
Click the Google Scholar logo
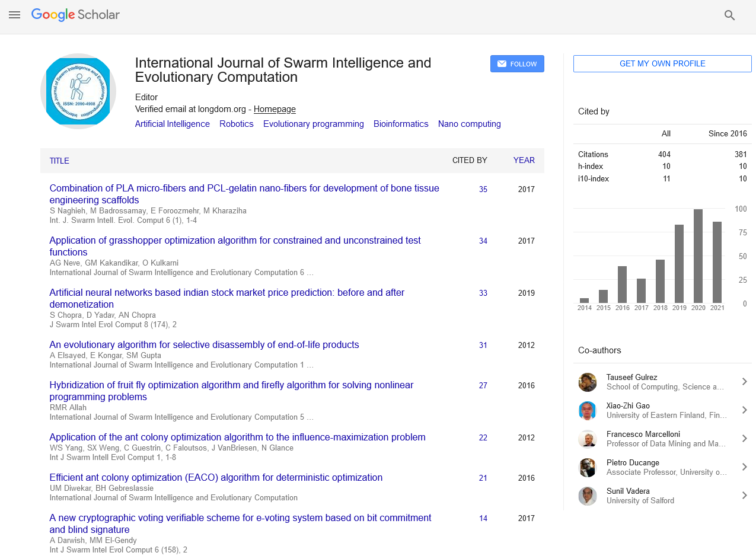(75, 15)
